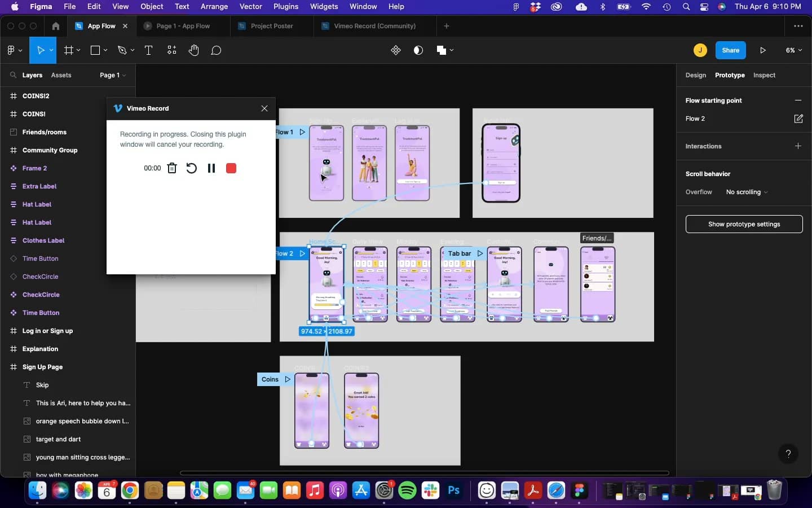The height and width of the screenshot is (508, 812).
Task: Open the Figma main menu icon
Action: pyautogui.click(x=11, y=50)
